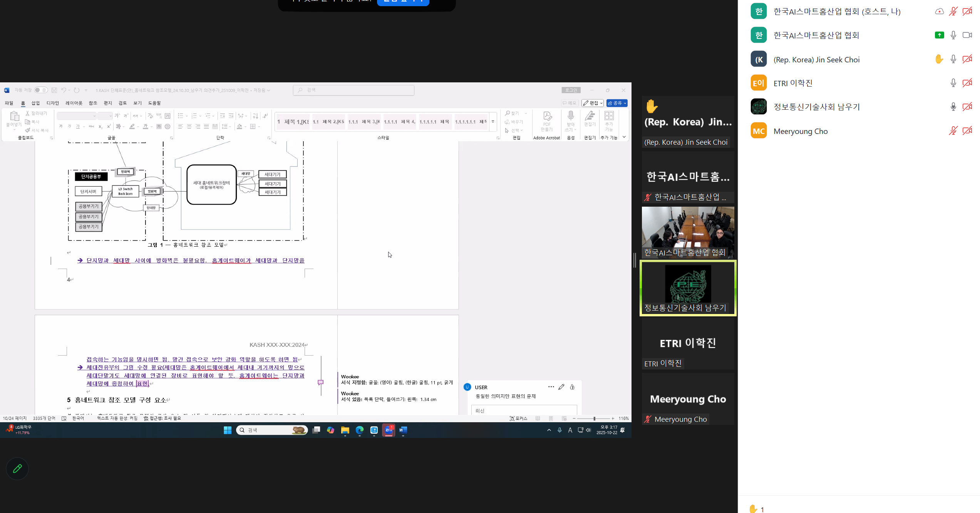The image size is (980, 513).
Task: Click the Format Painter (서식 복사) icon
Action: click(x=28, y=130)
